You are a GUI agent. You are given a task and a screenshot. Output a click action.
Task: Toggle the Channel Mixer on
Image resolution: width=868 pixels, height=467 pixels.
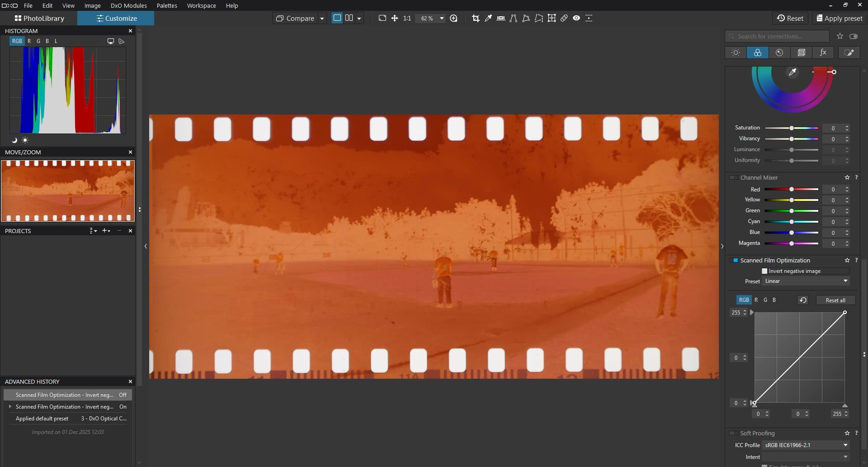734,178
